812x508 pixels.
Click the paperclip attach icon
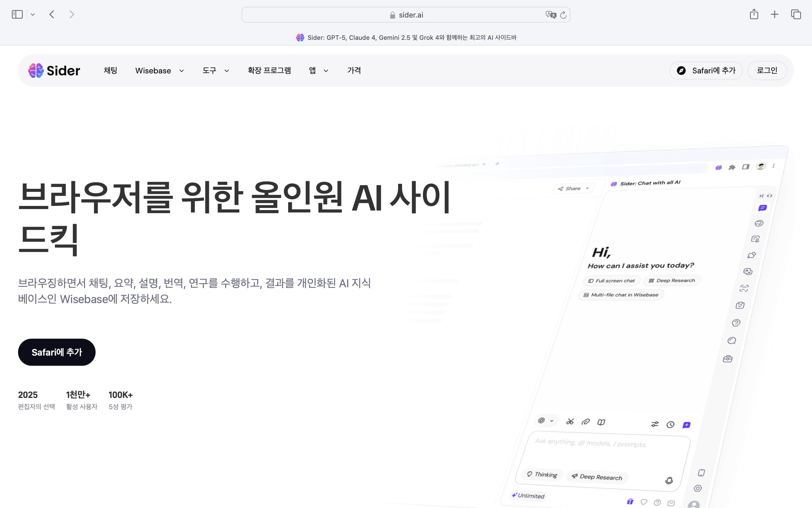click(586, 422)
